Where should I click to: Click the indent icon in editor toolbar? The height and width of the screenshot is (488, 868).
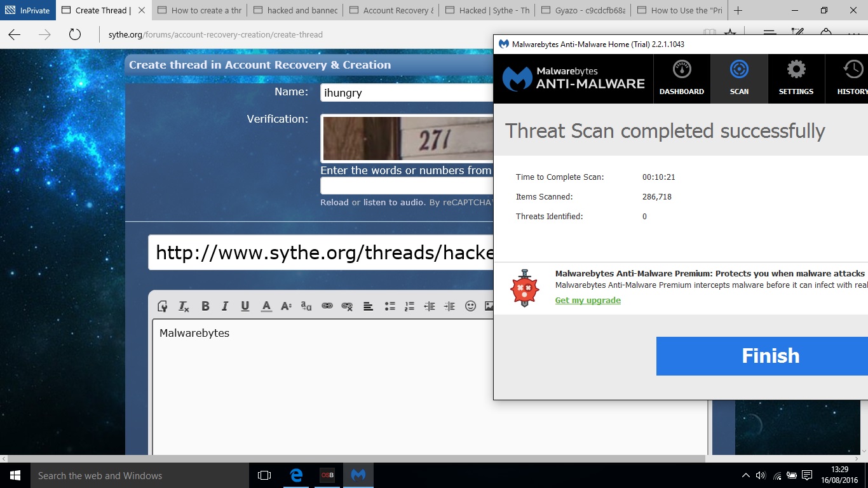coord(449,306)
